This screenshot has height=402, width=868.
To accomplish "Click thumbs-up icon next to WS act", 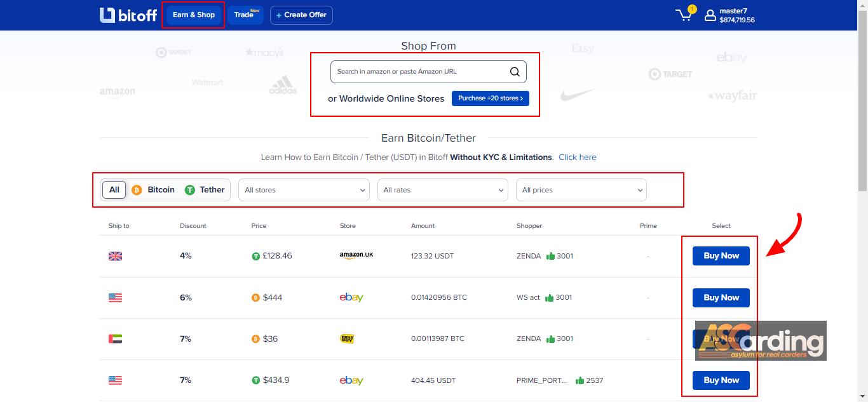I will click(550, 297).
